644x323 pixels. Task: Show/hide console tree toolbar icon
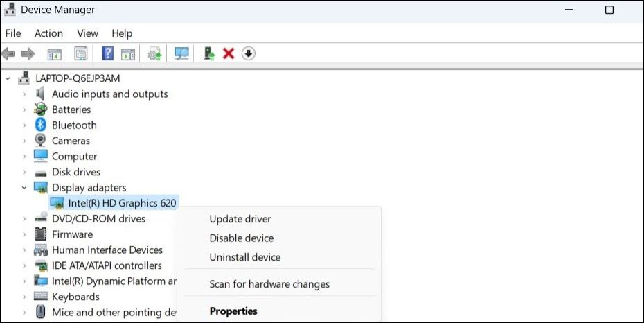click(54, 54)
